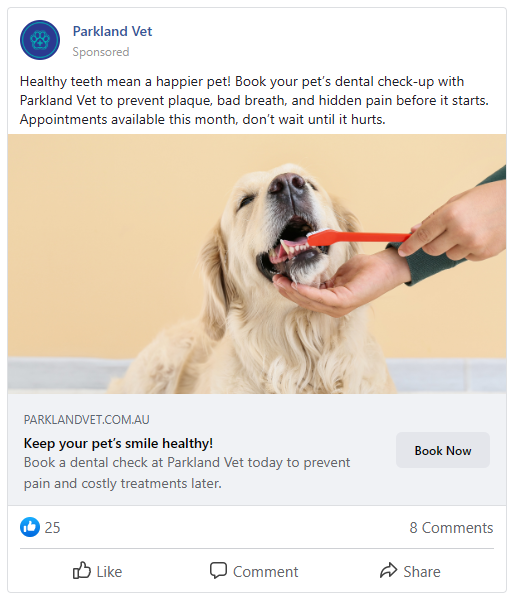
Task: Click the Book Now button
Action: [443, 450]
